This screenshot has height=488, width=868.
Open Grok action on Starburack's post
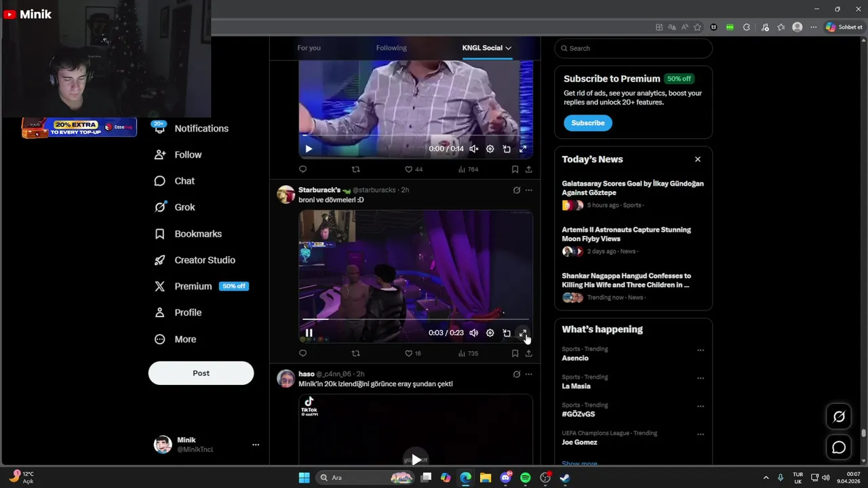click(x=517, y=190)
